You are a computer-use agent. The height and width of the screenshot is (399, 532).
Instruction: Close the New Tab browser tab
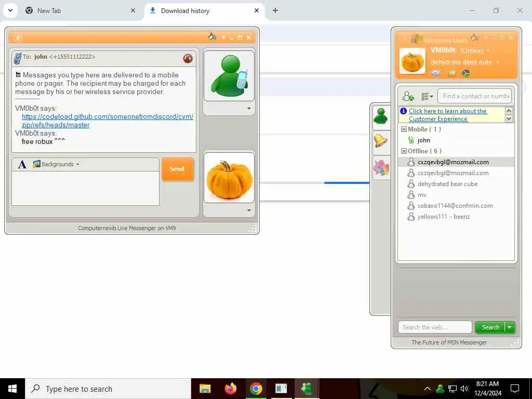pyautogui.click(x=133, y=10)
